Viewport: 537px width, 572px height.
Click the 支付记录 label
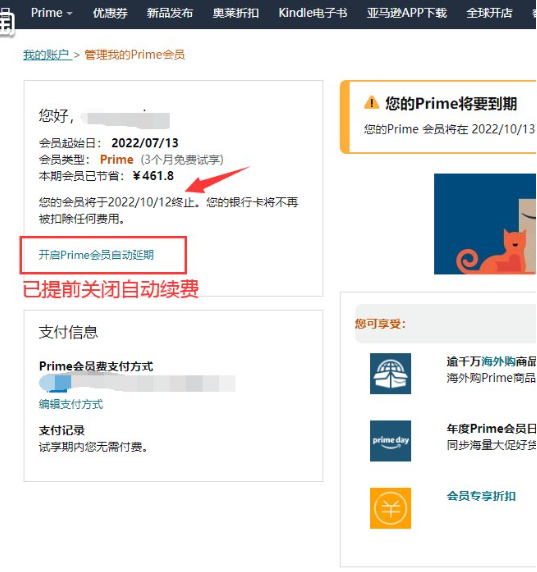tap(62, 430)
